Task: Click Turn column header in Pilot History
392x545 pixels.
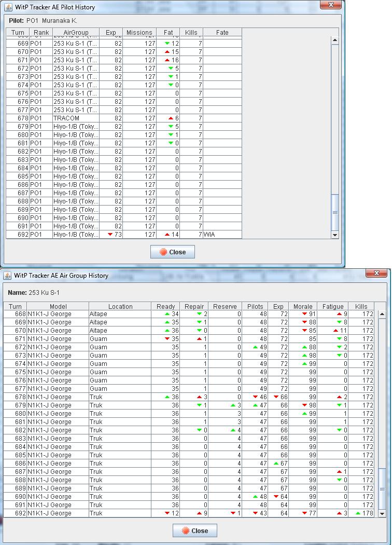Action: (18, 32)
